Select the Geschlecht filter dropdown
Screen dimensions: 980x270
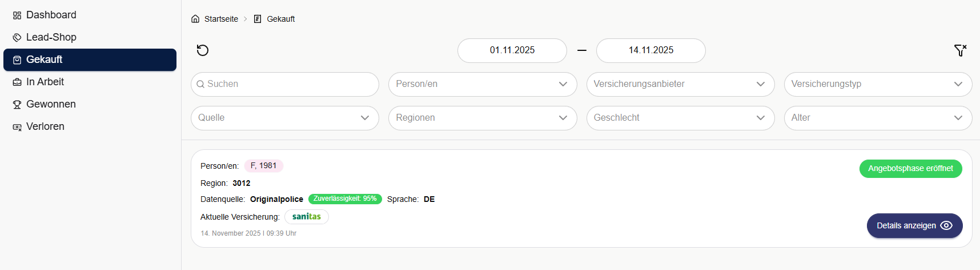click(x=680, y=118)
